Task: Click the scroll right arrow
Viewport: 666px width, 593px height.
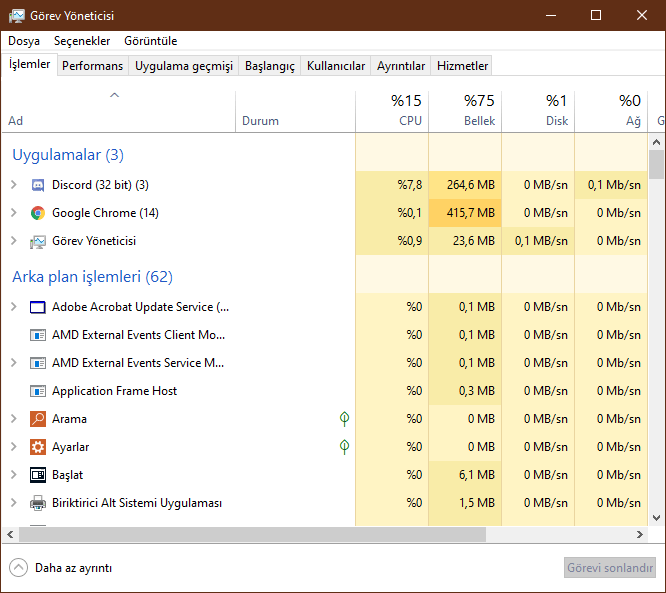Action: (640, 534)
